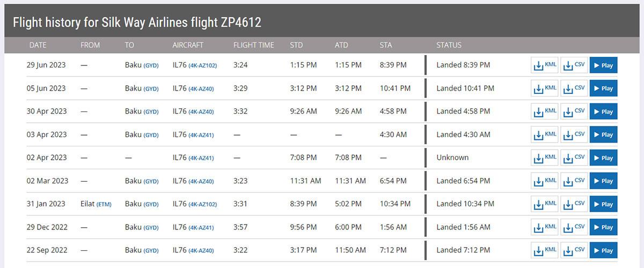644x268 pixels.
Task: Download CSV for 02 Mar 2023 flight
Action: pos(574,181)
